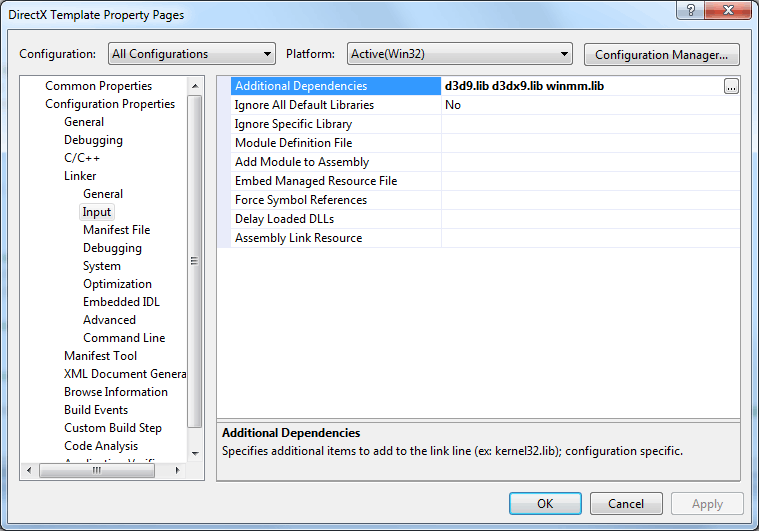The width and height of the screenshot is (759, 531).
Task: Click the Configuration Manager button
Action: point(661,55)
